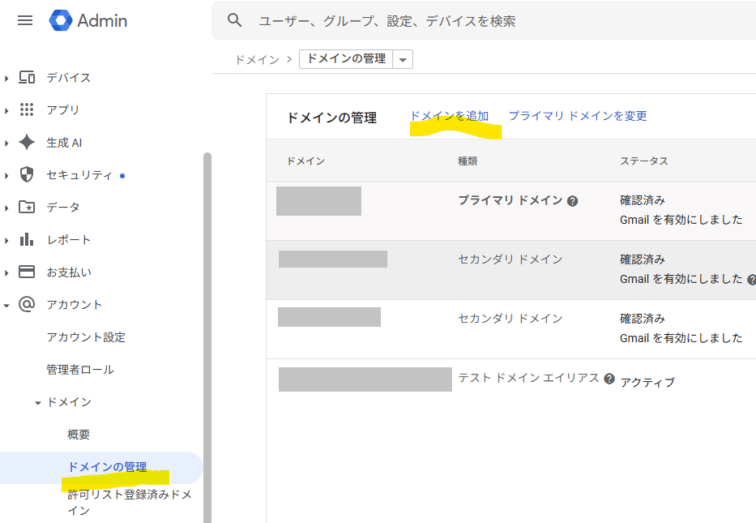Expand the Data section arrow
The height and width of the screenshot is (523, 756).
[7, 208]
